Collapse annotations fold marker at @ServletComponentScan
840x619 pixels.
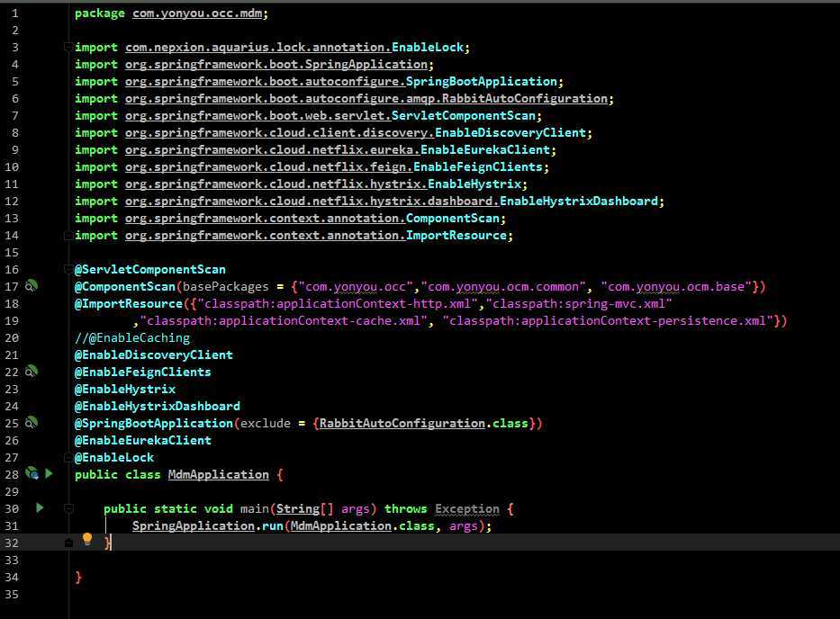point(68,269)
